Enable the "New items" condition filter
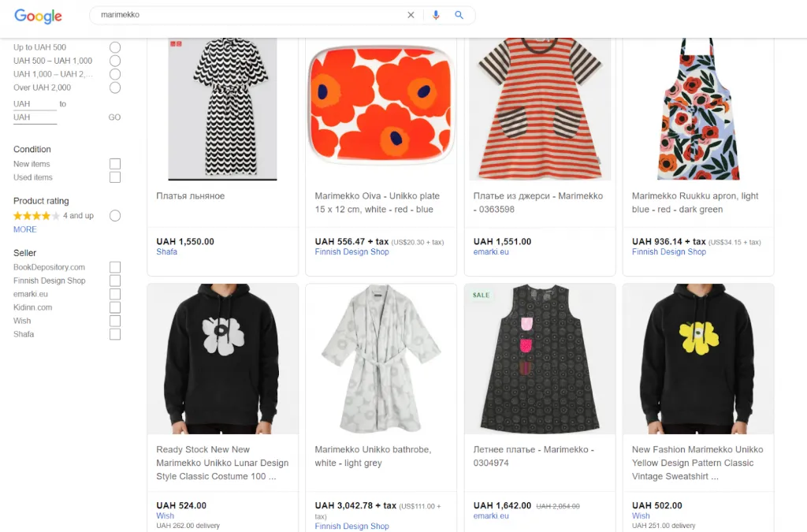Image resolution: width=807 pixels, height=532 pixels. (x=115, y=164)
